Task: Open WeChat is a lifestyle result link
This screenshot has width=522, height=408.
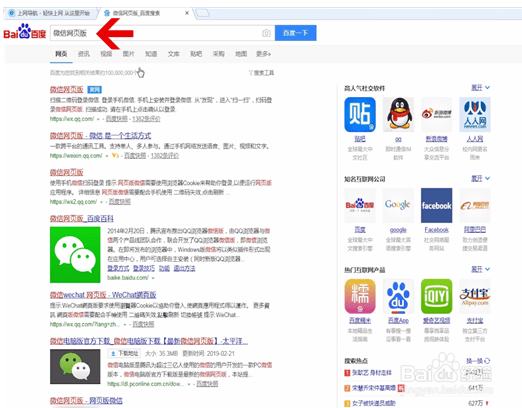Action: (100, 136)
